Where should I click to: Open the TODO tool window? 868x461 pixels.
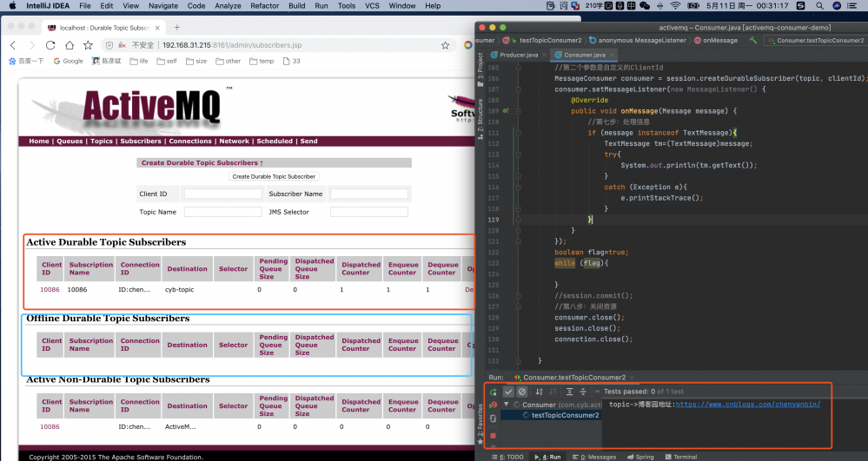pyautogui.click(x=507, y=458)
